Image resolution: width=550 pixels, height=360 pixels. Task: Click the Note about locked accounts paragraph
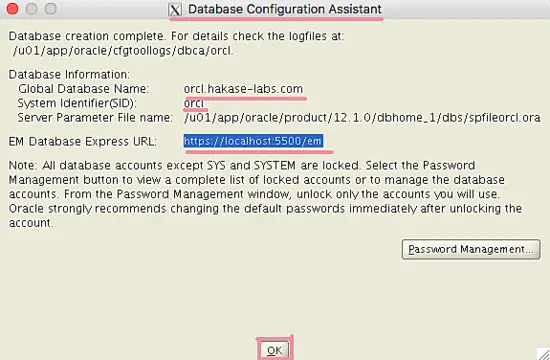(265, 194)
